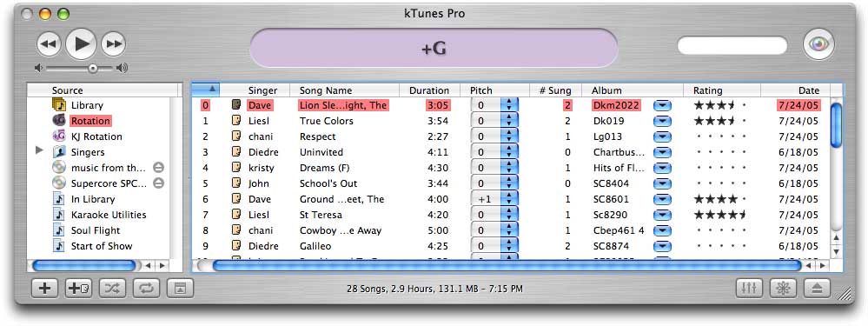Change pitch stepper for Lion Sleeps row
This screenshot has width=868, height=326.
[x=509, y=105]
